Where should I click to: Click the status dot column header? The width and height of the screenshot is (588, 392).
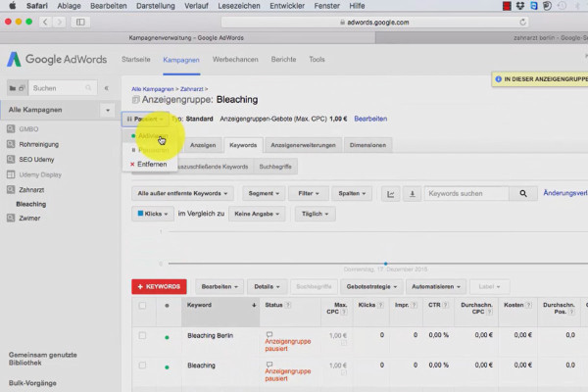(167, 306)
